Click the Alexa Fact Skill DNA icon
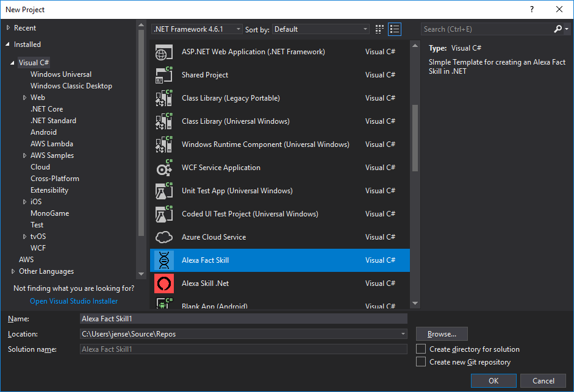The width and height of the screenshot is (574, 392). pos(164,260)
